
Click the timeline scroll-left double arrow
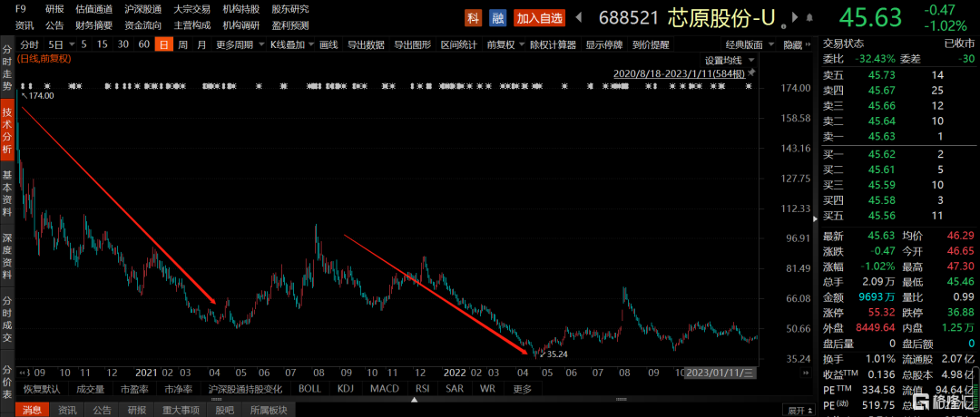click(x=21, y=373)
